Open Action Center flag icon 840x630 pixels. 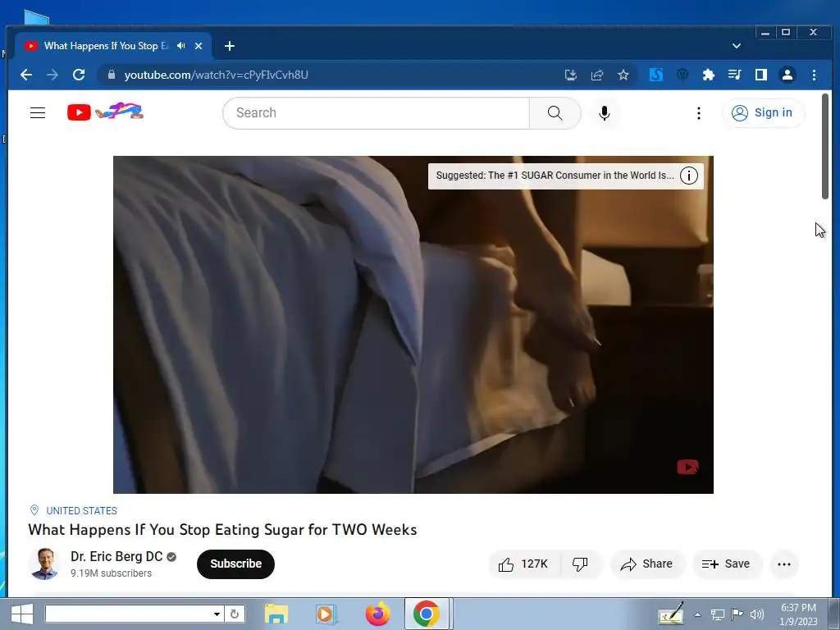coord(737,614)
